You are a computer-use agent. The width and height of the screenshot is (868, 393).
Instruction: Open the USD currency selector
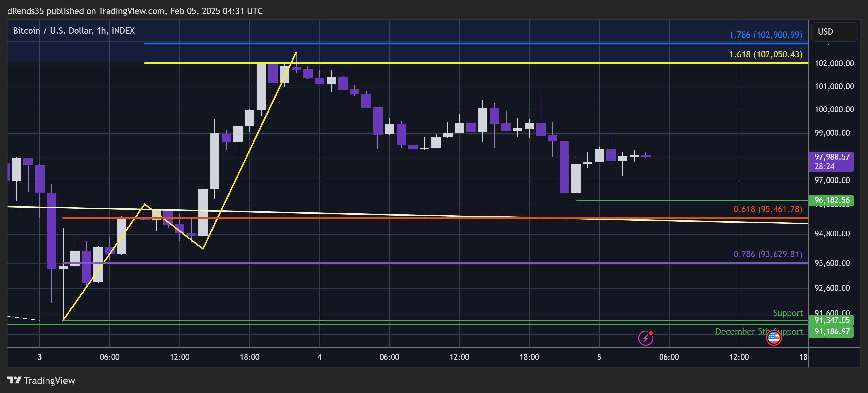(x=834, y=32)
